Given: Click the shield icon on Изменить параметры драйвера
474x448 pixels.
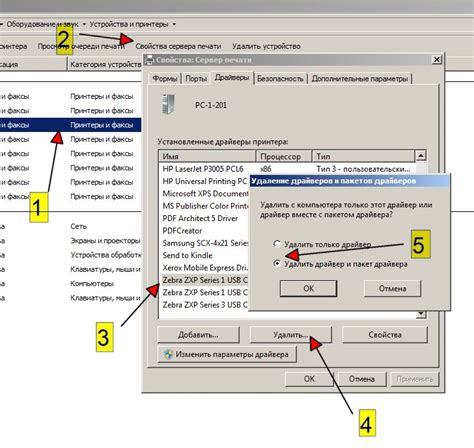Looking at the screenshot, I should click(x=168, y=354).
